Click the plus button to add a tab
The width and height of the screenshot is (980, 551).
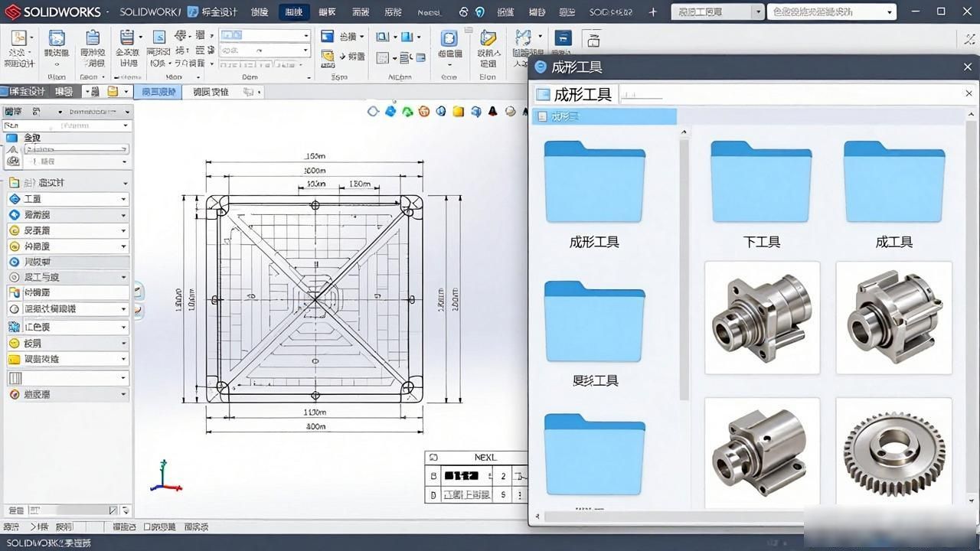click(653, 12)
